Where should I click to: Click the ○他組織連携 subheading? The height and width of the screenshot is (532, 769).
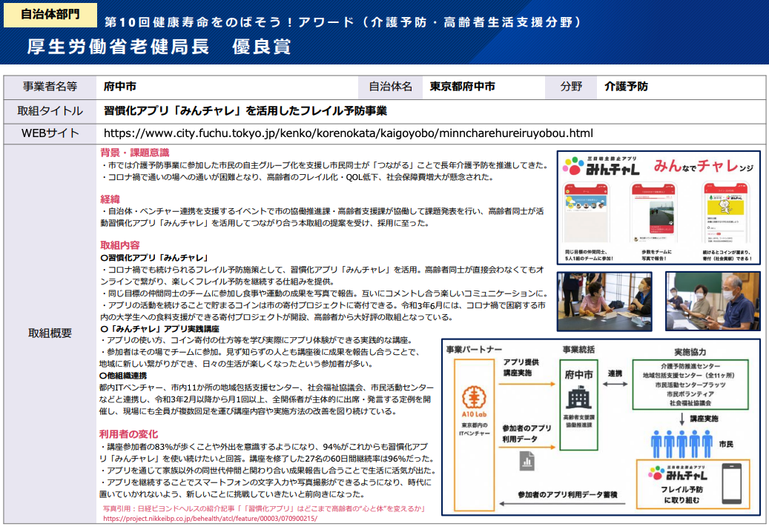coord(123,376)
